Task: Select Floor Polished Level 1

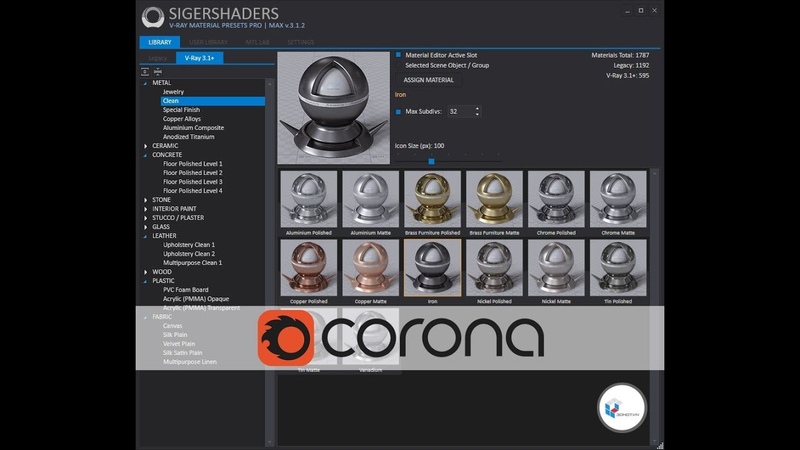Action: (193, 164)
